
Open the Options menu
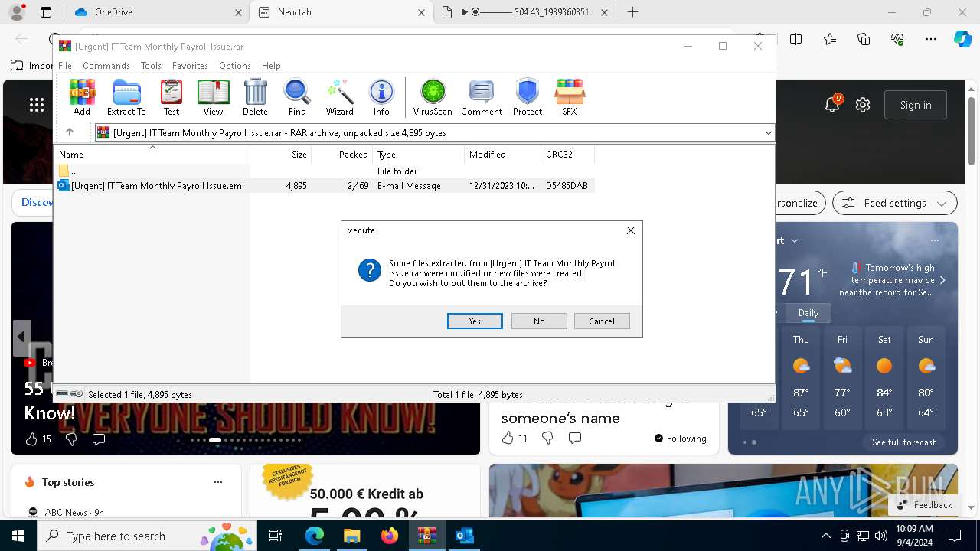click(x=235, y=66)
